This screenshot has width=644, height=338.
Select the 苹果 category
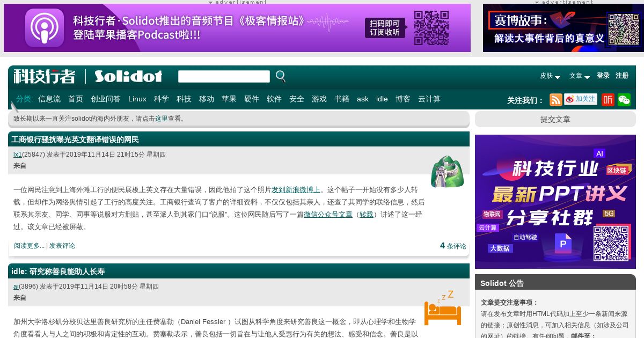click(x=229, y=99)
